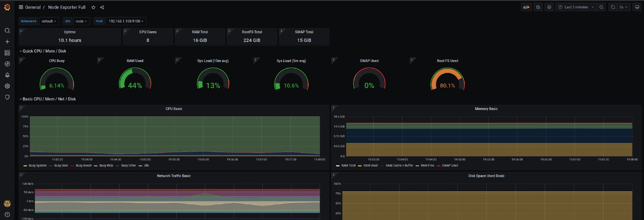644x220 pixels.
Task: Click SWAP Used legend color swatch
Action: [438, 166]
